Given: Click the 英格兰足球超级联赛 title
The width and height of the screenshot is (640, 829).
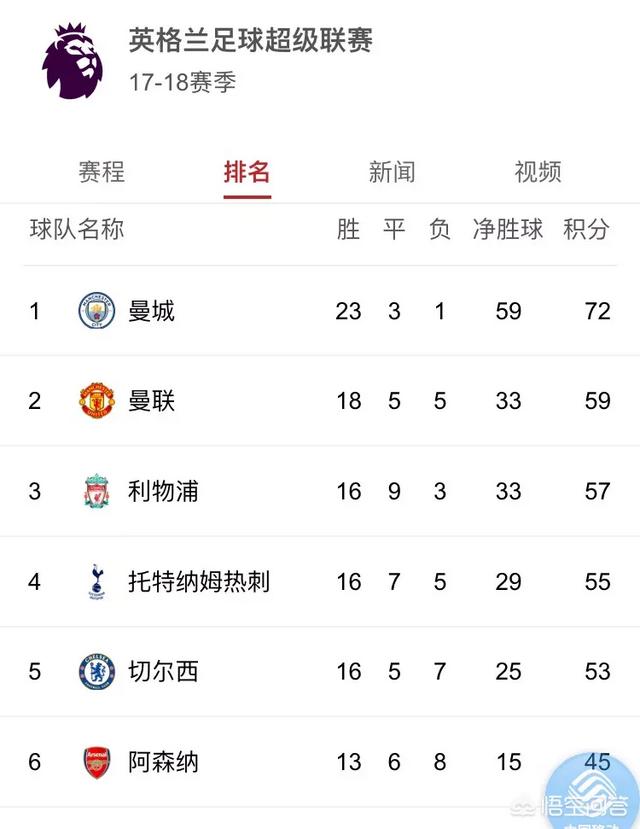Looking at the screenshot, I should coord(251,40).
